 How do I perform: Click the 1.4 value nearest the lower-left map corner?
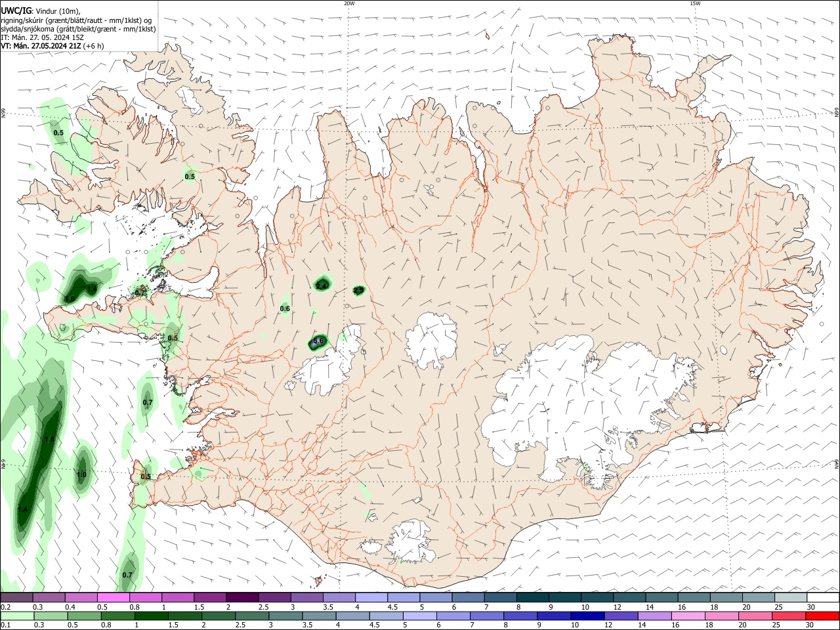23,510
